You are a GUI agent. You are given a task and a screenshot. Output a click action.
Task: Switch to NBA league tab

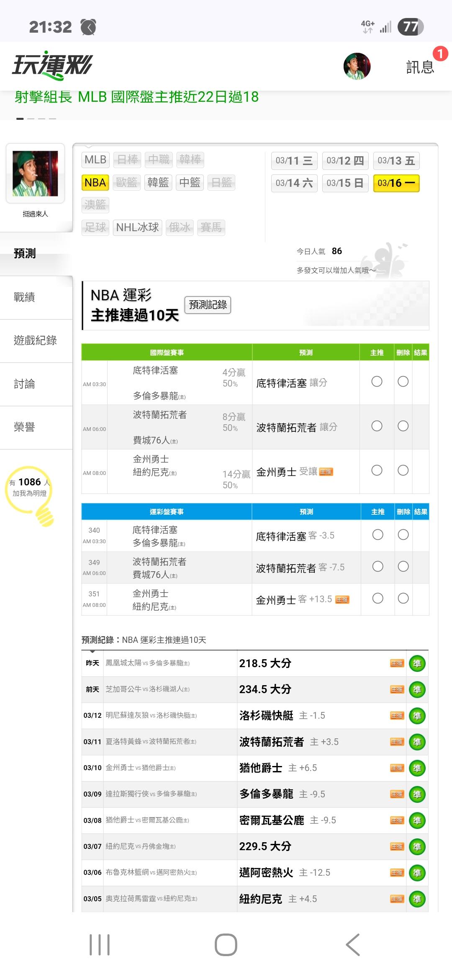tap(95, 183)
